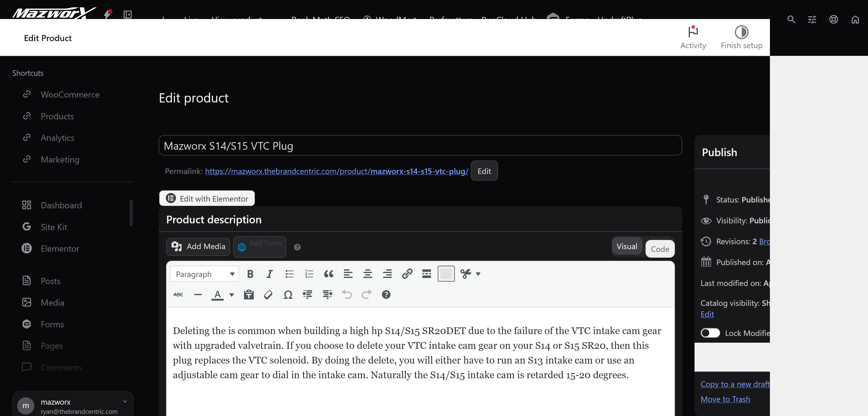Click the search icon in the top bar

click(x=791, y=19)
